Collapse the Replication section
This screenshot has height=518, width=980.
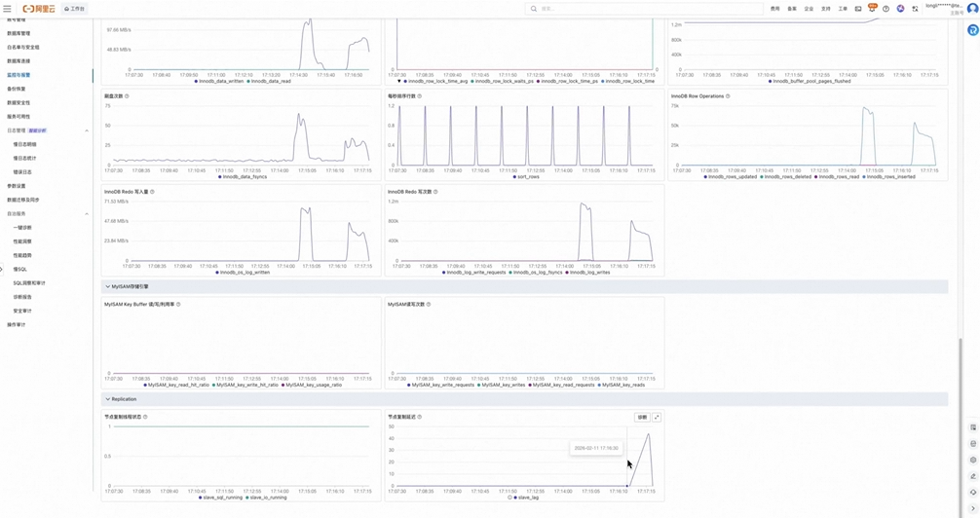pyautogui.click(x=107, y=399)
